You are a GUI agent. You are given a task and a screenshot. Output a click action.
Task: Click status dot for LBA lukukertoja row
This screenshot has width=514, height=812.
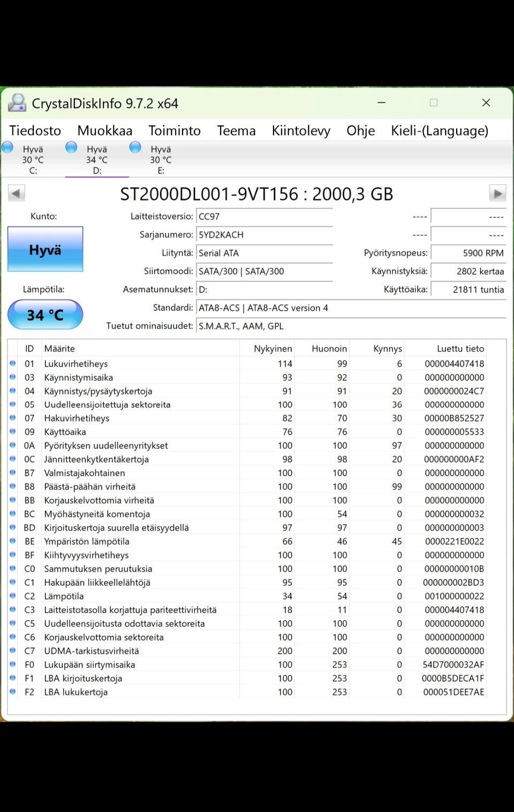[13, 692]
